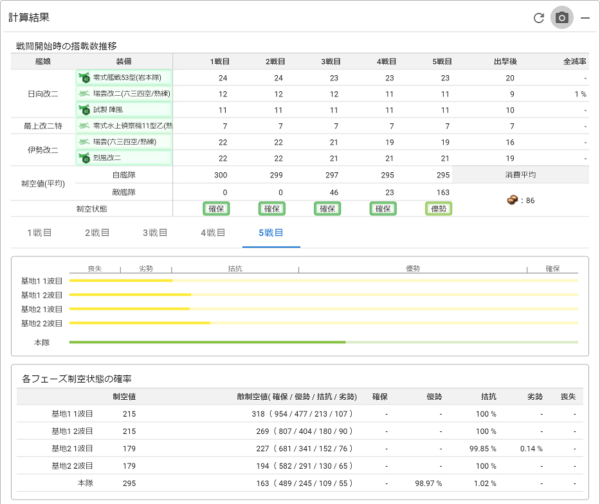Click the 0.14 % 劣勢 value
This screenshot has height=504, width=600.
point(531,449)
